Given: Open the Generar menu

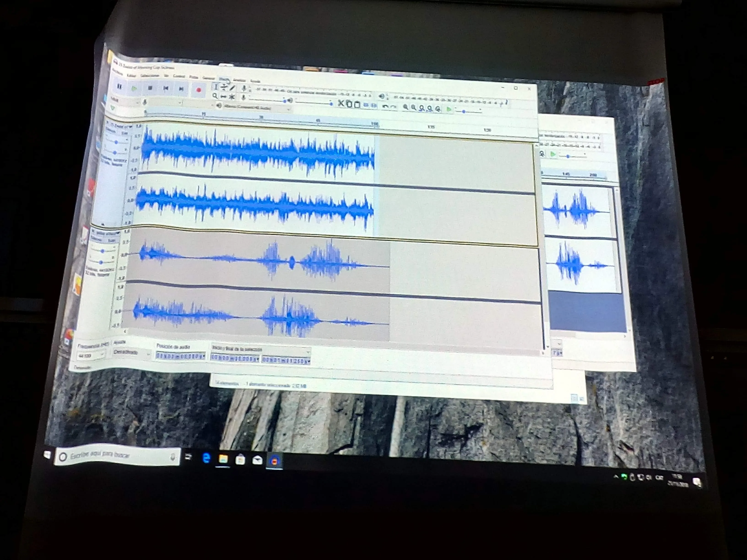Looking at the screenshot, I should point(209,78).
